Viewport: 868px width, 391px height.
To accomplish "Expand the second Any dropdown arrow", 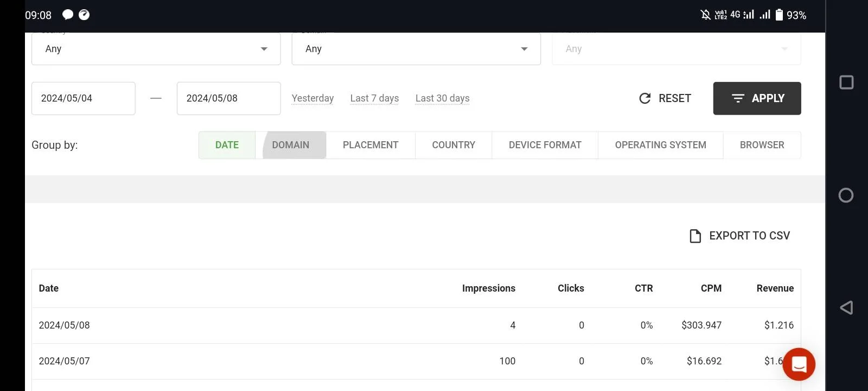I will [524, 49].
